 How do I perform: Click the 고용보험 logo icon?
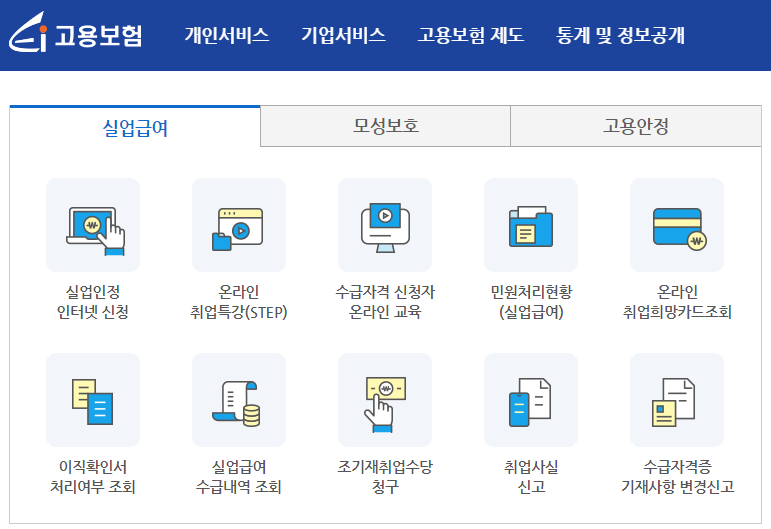(x=28, y=32)
